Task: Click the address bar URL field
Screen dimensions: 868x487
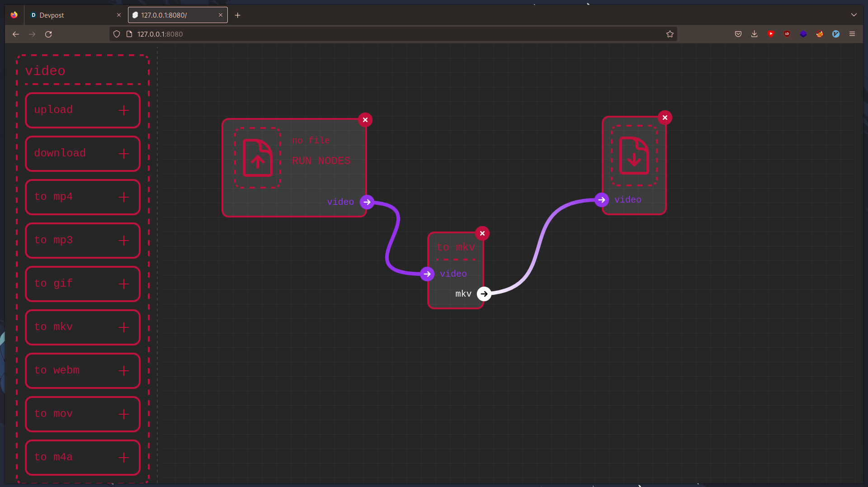Action: (x=393, y=34)
